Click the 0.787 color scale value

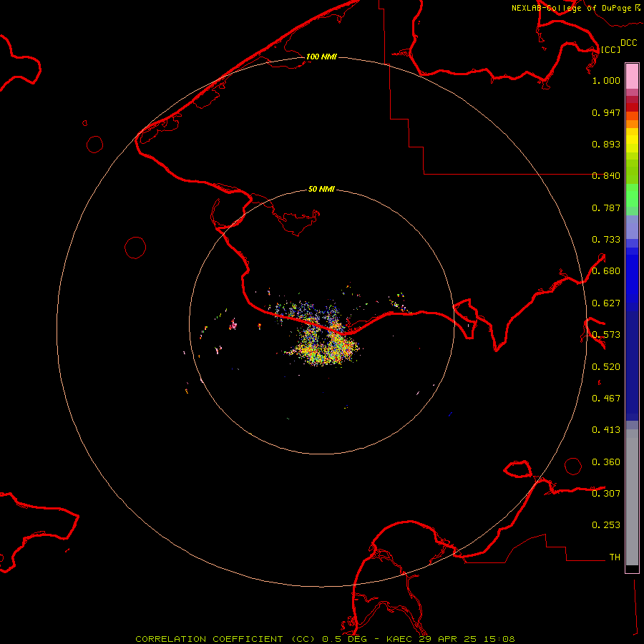click(x=606, y=208)
